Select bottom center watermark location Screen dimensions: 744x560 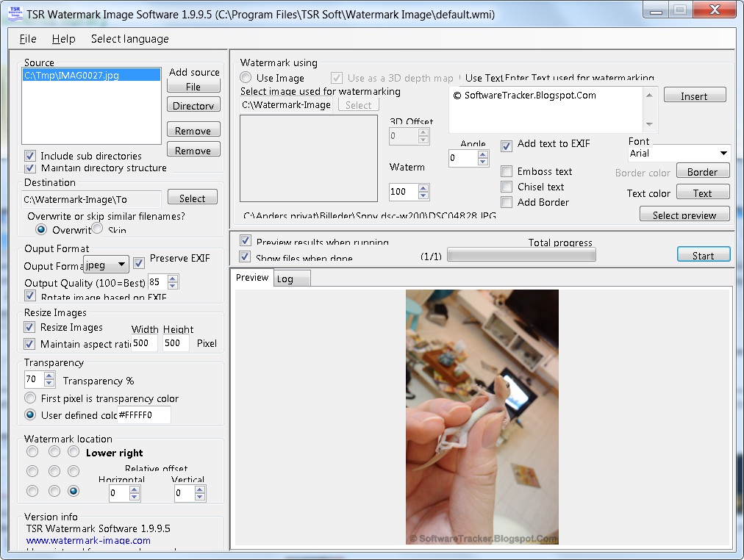pyautogui.click(x=54, y=491)
